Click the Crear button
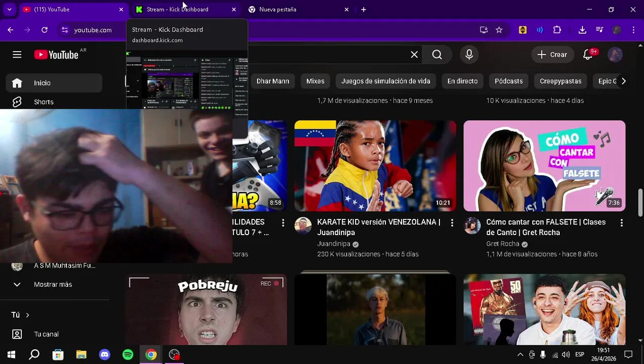Image resolution: width=644 pixels, height=364 pixels. (x=552, y=55)
